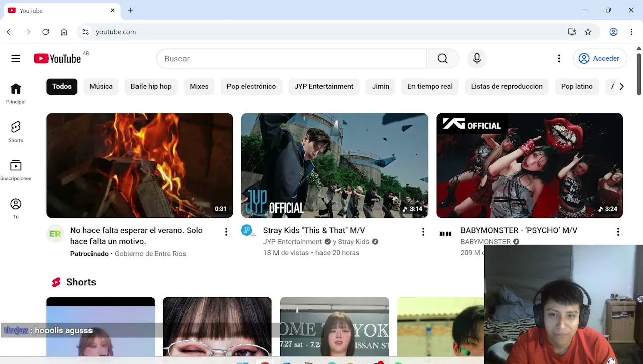Go back with browser back arrow
Viewport: 643px width, 364px height.
tap(9, 32)
